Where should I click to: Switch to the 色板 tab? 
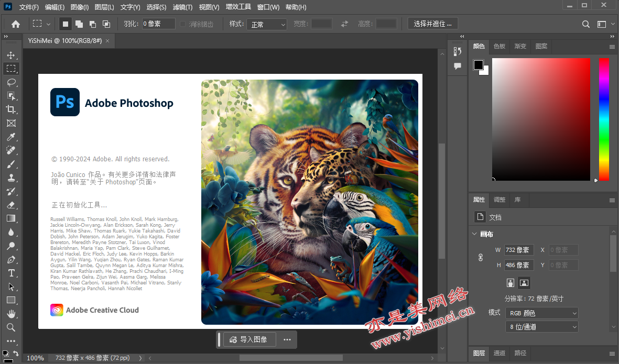pyautogui.click(x=499, y=46)
